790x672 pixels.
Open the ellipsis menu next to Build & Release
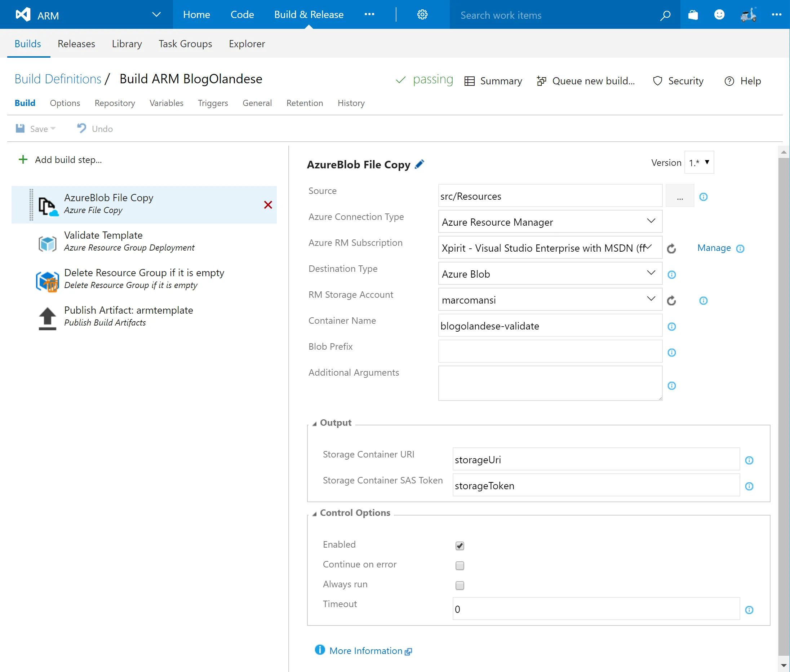(369, 14)
